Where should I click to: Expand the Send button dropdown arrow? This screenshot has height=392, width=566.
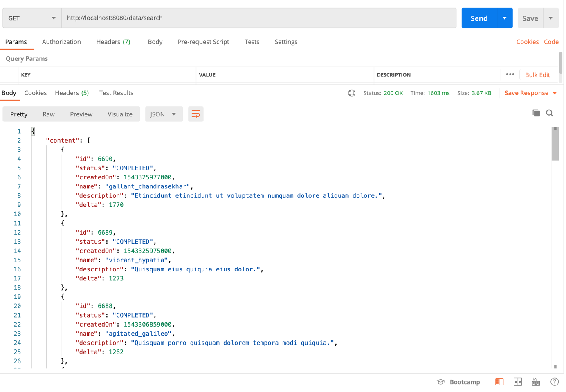[x=505, y=18]
